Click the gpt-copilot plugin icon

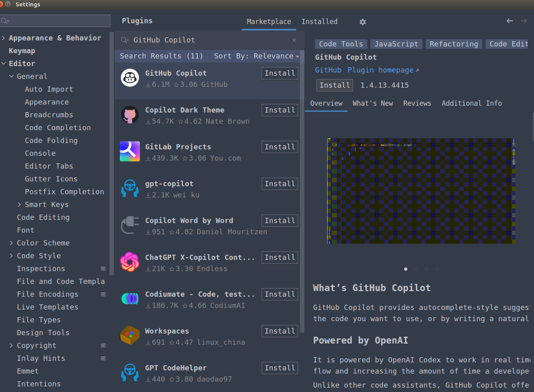[130, 188]
